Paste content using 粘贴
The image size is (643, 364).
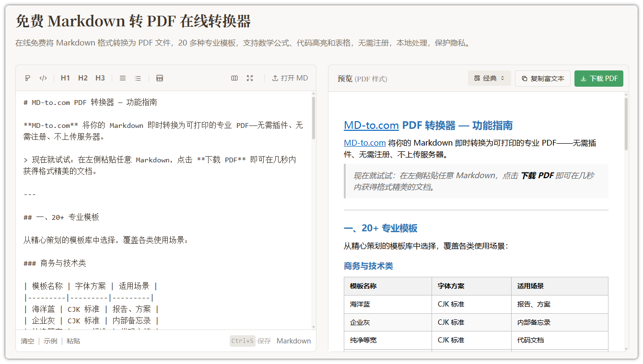[73, 341]
